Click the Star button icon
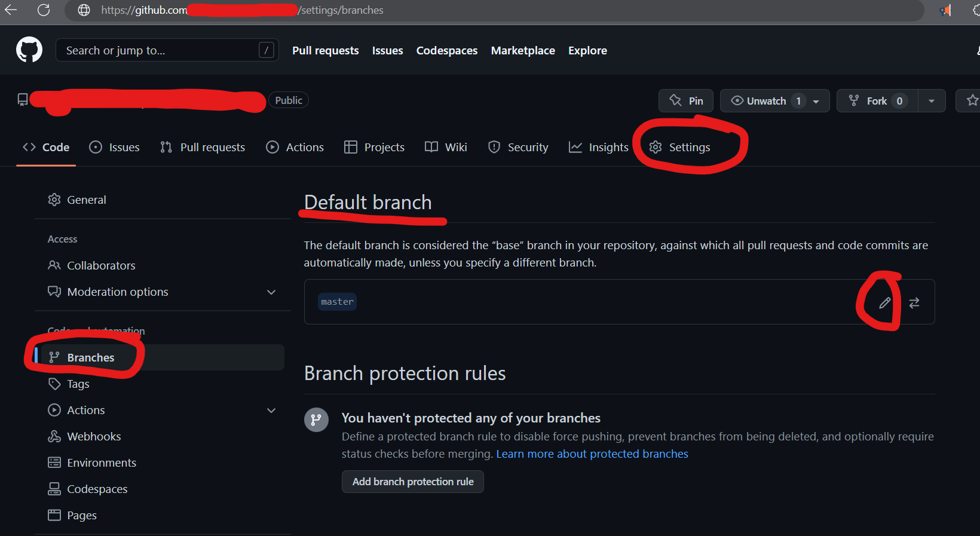 click(x=972, y=100)
